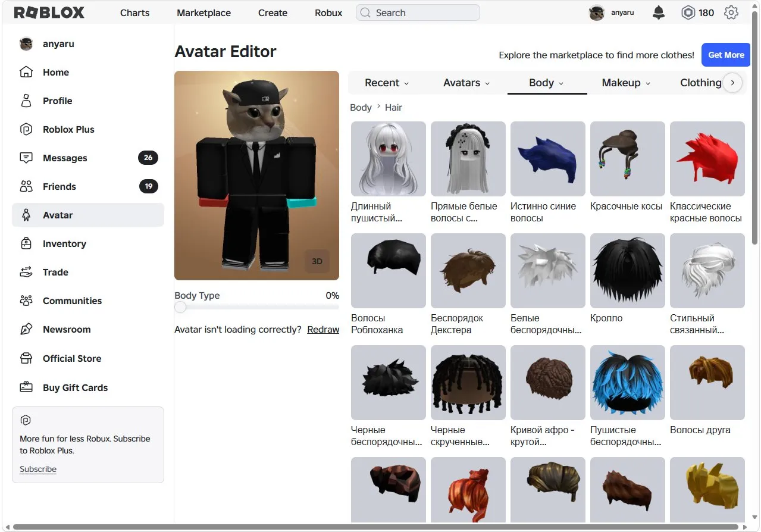Open the Roblox logo home link
The image size is (761, 532).
click(x=49, y=12)
